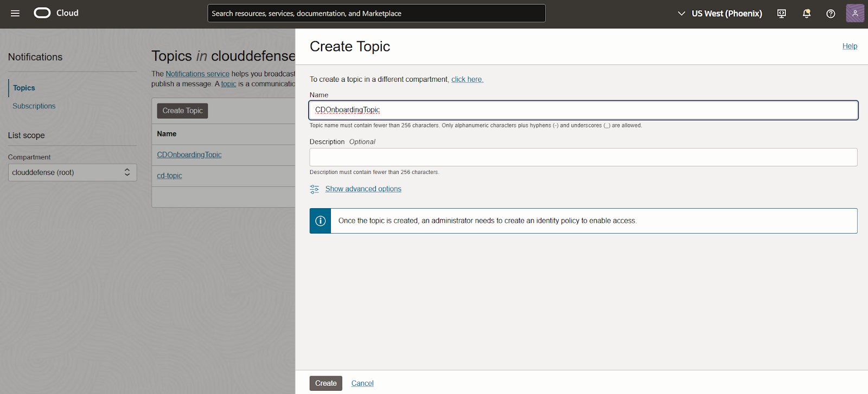Click the advanced options sliders icon
Screen dimensions: 868x394
click(x=315, y=189)
